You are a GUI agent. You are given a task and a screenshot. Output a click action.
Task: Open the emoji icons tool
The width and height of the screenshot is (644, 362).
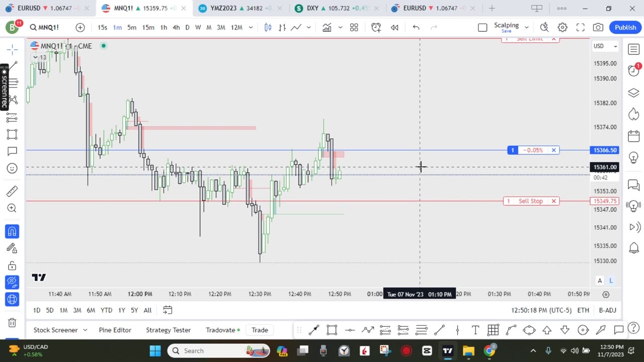click(13, 168)
